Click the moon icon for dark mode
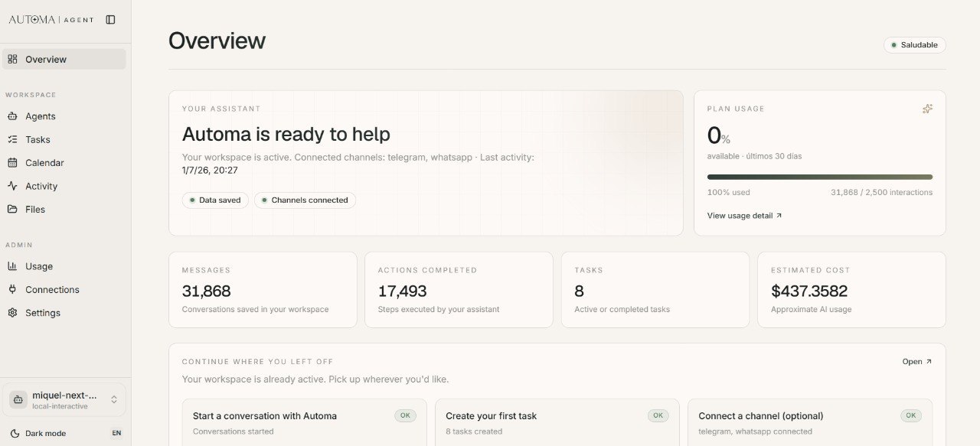Viewport: 980px width, 446px height. tap(15, 433)
